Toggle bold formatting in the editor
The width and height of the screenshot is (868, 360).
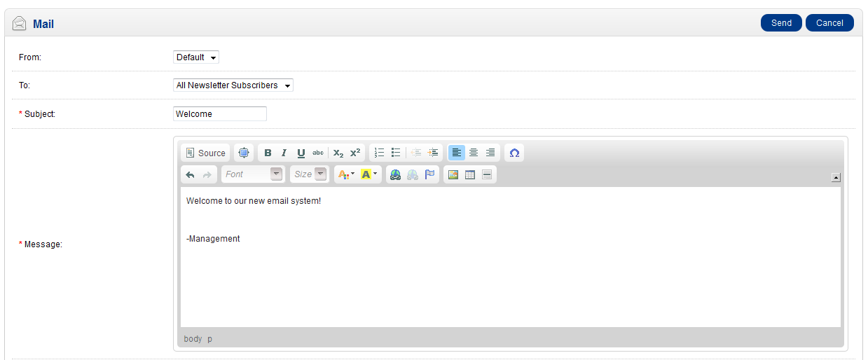pyautogui.click(x=268, y=153)
